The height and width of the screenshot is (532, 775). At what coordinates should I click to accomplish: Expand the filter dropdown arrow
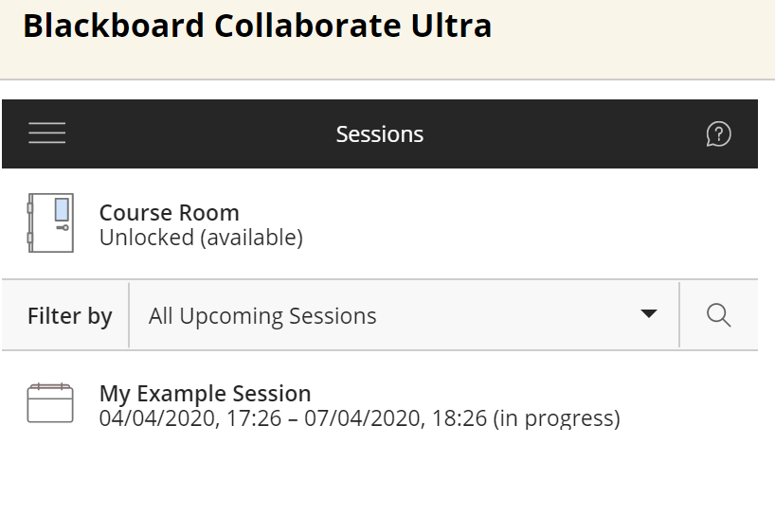coord(649,314)
